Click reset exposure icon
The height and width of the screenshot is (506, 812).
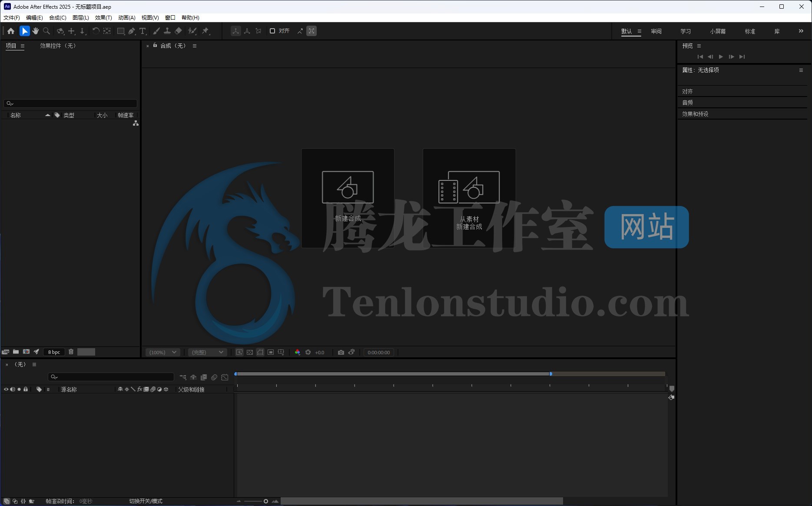click(x=308, y=352)
